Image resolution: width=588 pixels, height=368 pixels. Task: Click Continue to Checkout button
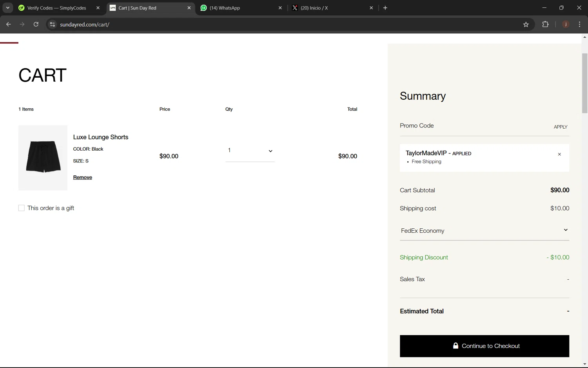[485, 346]
